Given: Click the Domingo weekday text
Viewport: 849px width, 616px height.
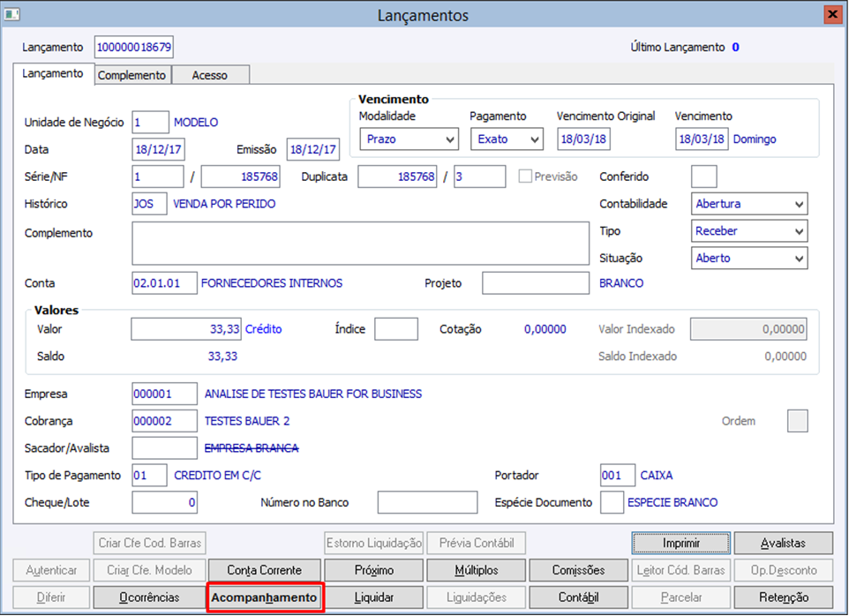Looking at the screenshot, I should (x=755, y=139).
